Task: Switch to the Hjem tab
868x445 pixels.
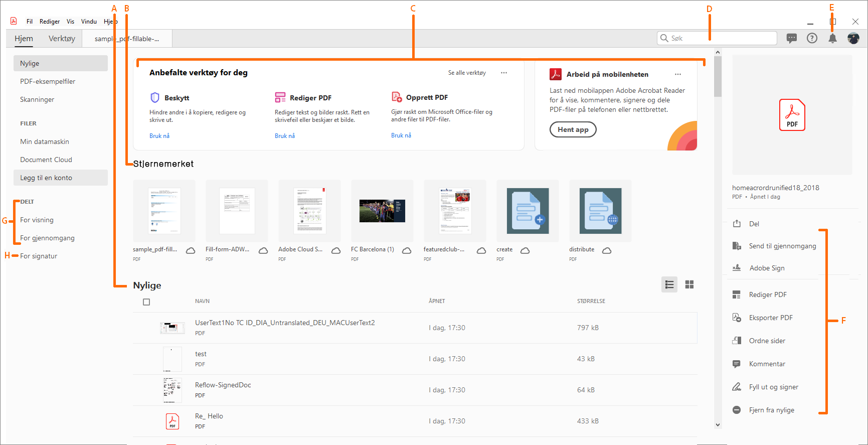Action: [24, 39]
